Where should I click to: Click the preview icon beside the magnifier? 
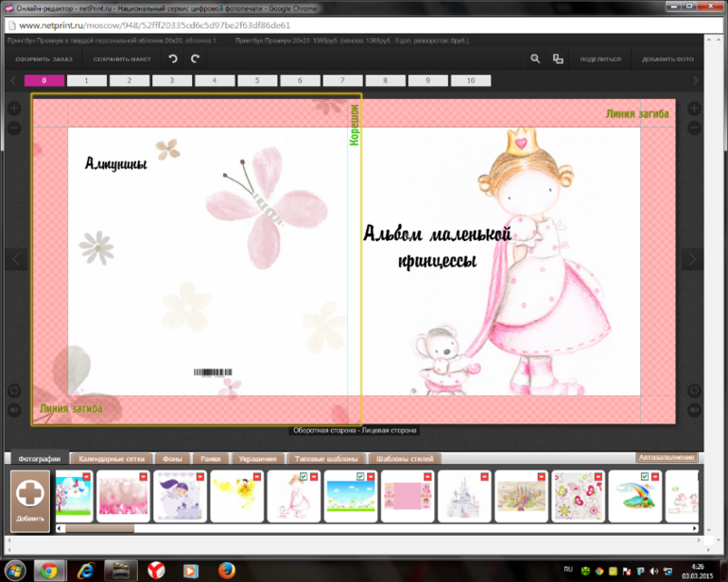(x=558, y=59)
